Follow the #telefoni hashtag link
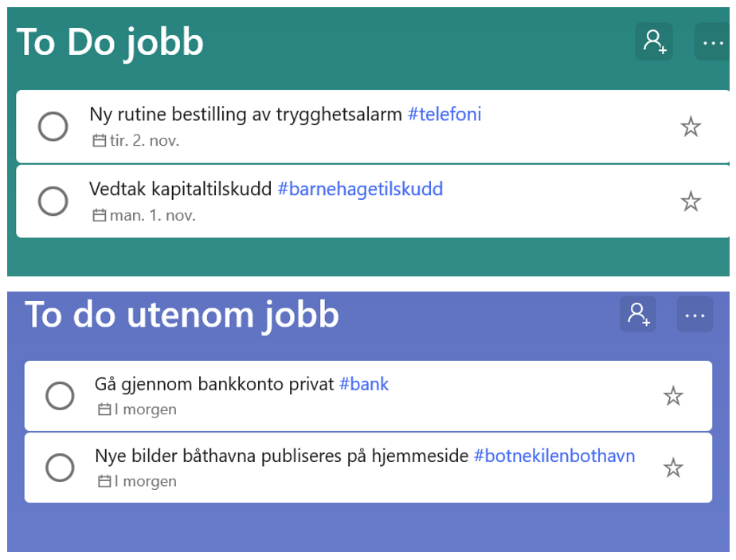This screenshot has width=736, height=560. point(444,115)
